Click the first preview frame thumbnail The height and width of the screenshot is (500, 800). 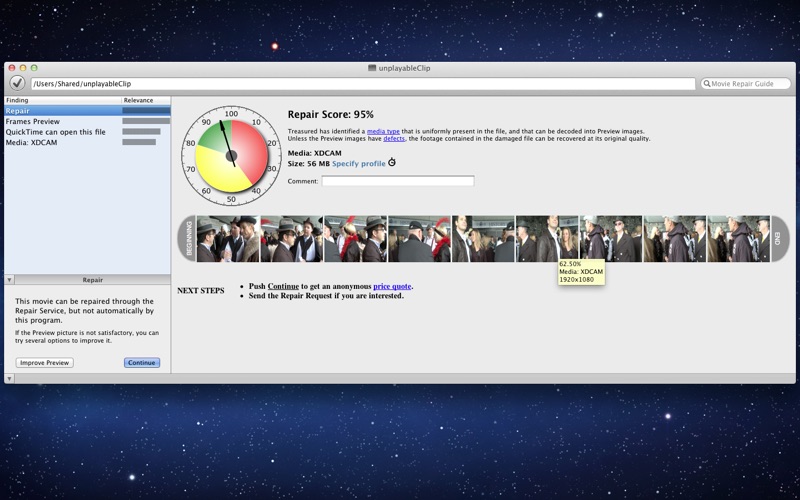tap(228, 239)
